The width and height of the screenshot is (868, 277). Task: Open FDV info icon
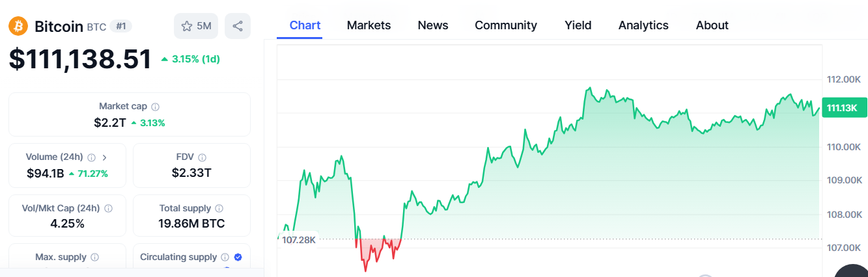[x=203, y=157]
